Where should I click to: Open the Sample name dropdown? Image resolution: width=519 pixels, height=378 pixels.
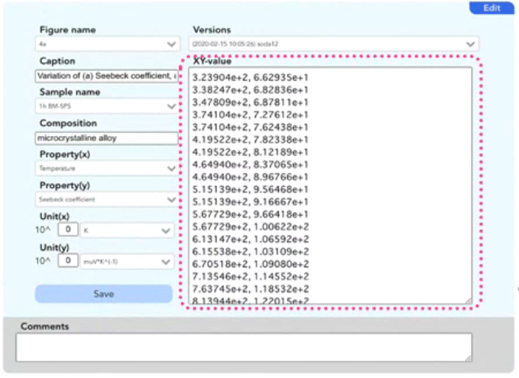107,106
